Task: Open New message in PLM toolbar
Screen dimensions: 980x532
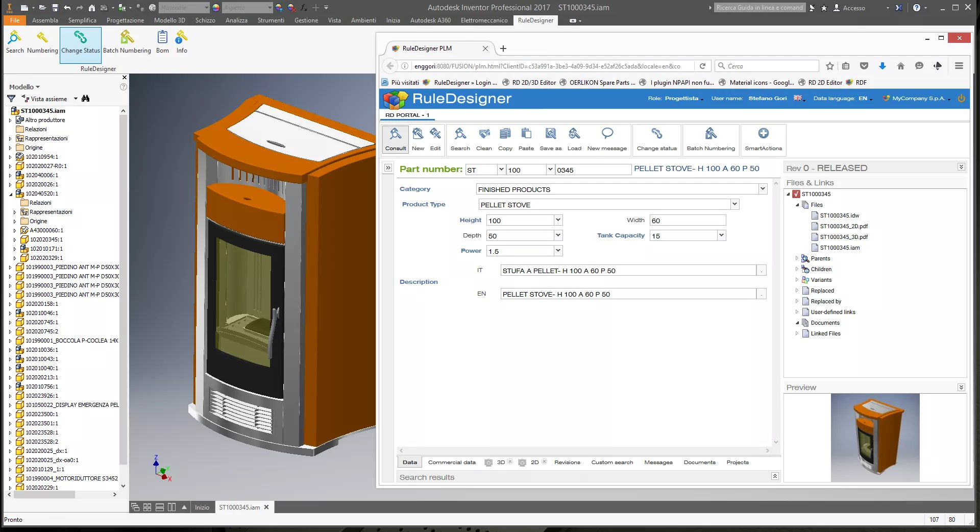Action: click(x=607, y=139)
